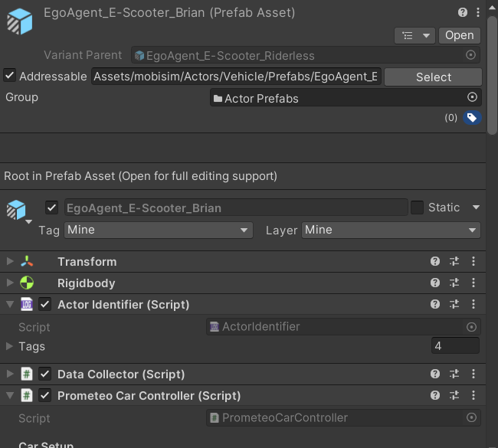Open the Transform component kebab menu
The width and height of the screenshot is (498, 448).
[473, 261]
